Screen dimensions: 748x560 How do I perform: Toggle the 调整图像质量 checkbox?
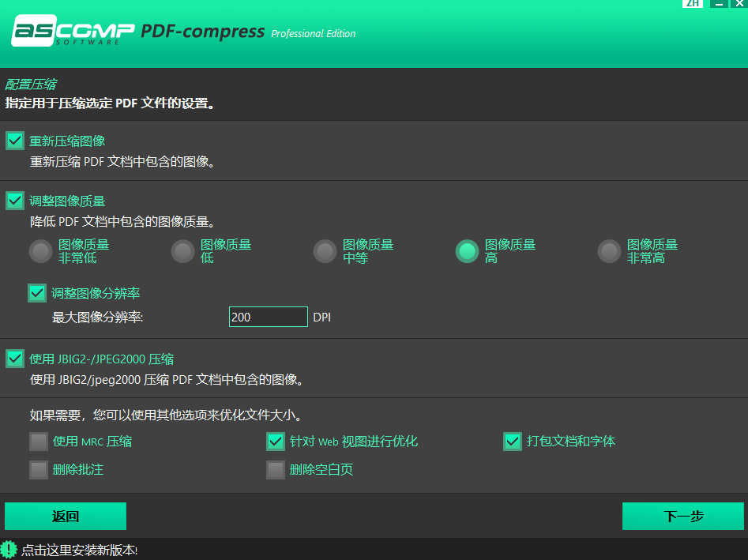(x=15, y=201)
